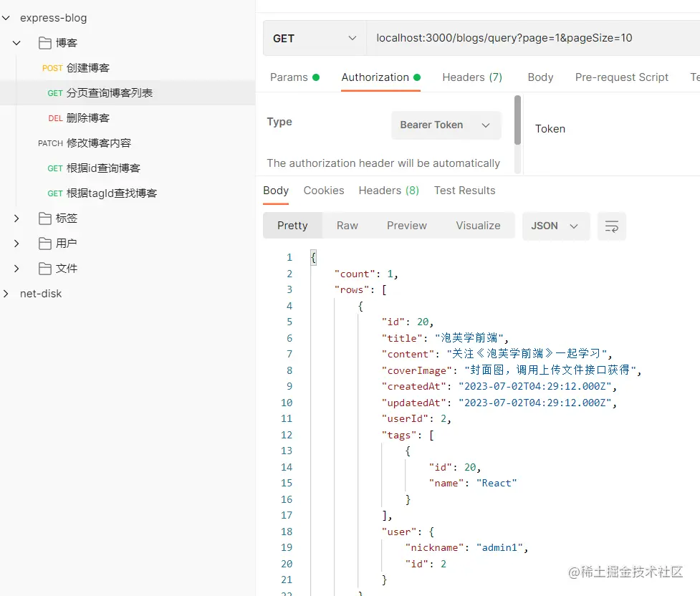Viewport: 700px width, 596px height.
Task: Click the "createdAt" timestamp value
Action: [x=534, y=386]
